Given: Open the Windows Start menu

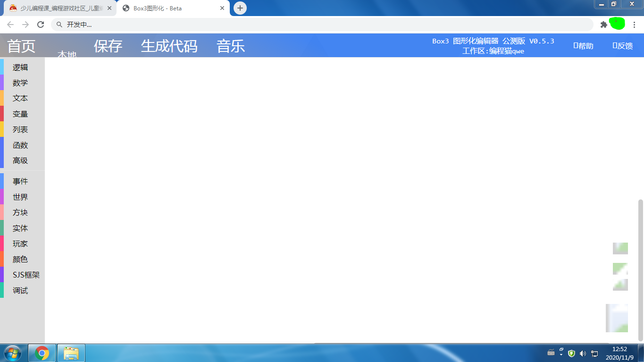Looking at the screenshot, I should [12, 353].
